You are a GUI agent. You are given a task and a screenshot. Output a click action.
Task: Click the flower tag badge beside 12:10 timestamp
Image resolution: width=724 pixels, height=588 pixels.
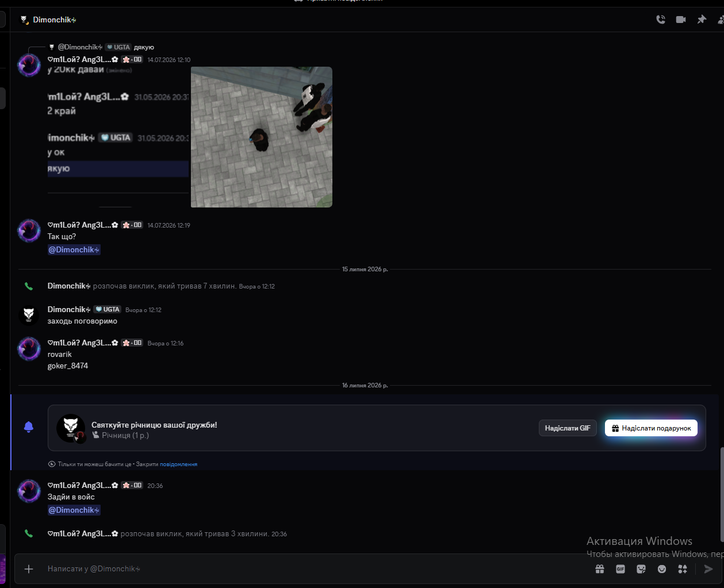[132, 59]
